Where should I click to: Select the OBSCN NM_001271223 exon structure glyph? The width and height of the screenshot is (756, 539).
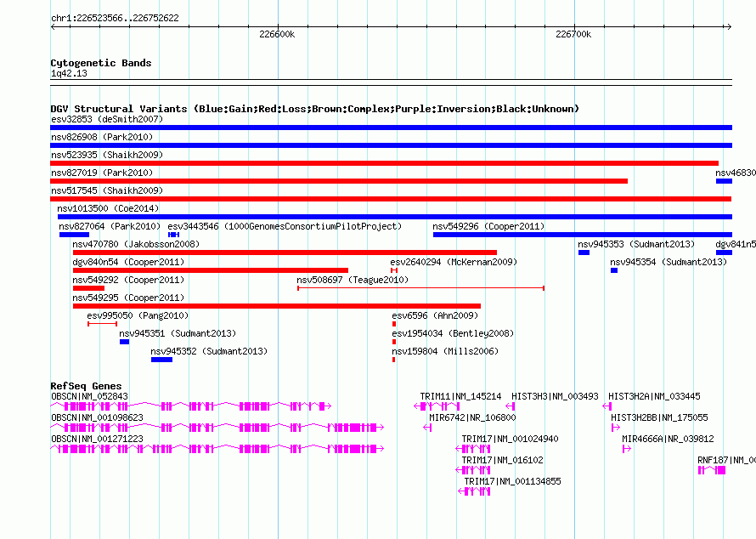coord(217,449)
